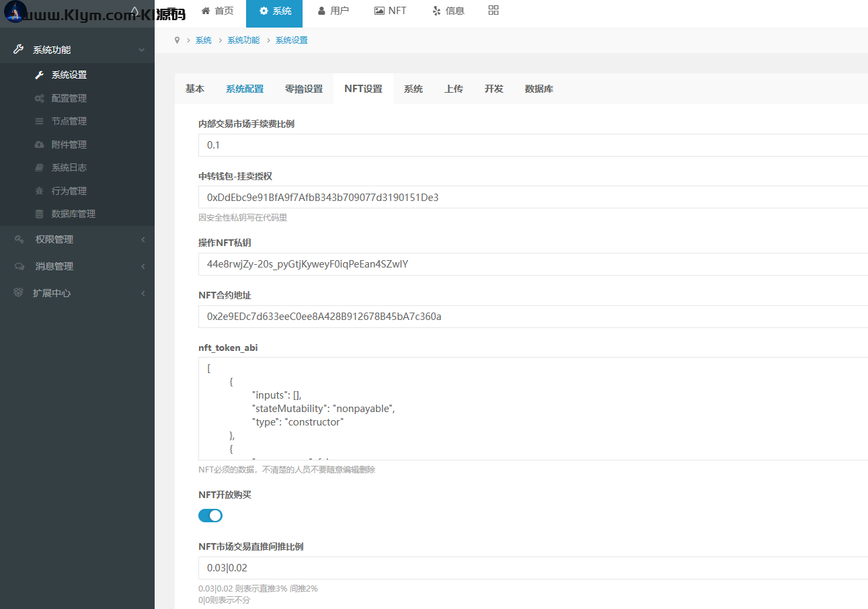This screenshot has width=868, height=609.
Task: Click the gears icon beside 配置管理
Action: point(39,98)
